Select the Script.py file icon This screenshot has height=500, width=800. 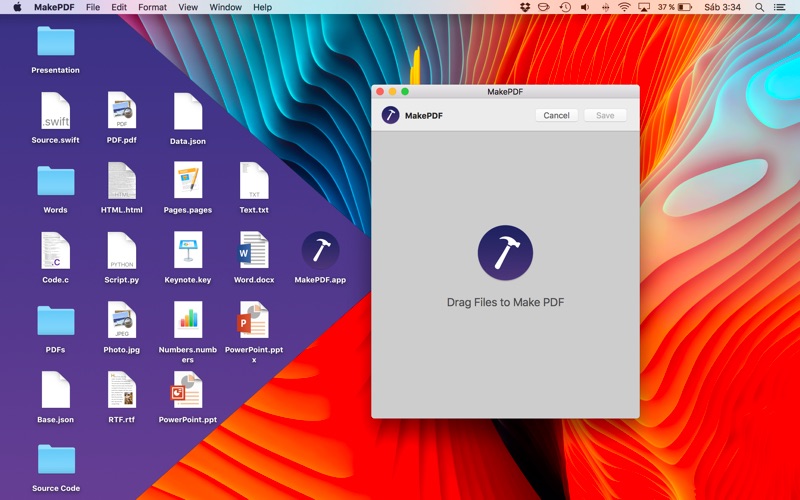coord(122,251)
